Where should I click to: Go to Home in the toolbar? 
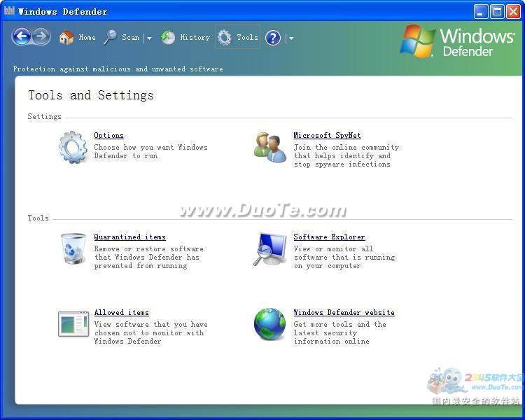coord(77,38)
